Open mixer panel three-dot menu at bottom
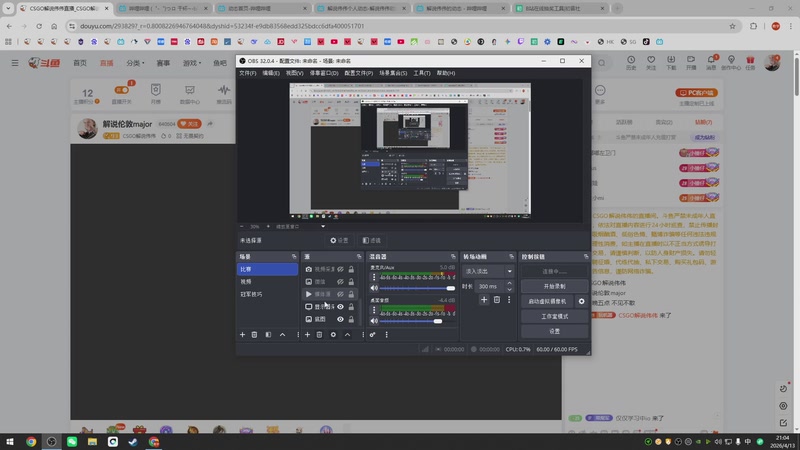Viewport: 800px width, 450px height. point(386,335)
